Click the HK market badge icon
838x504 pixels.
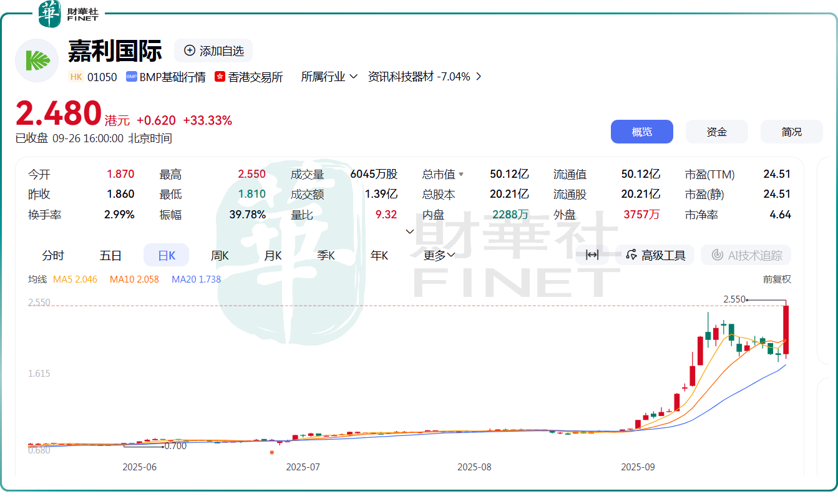(x=76, y=77)
